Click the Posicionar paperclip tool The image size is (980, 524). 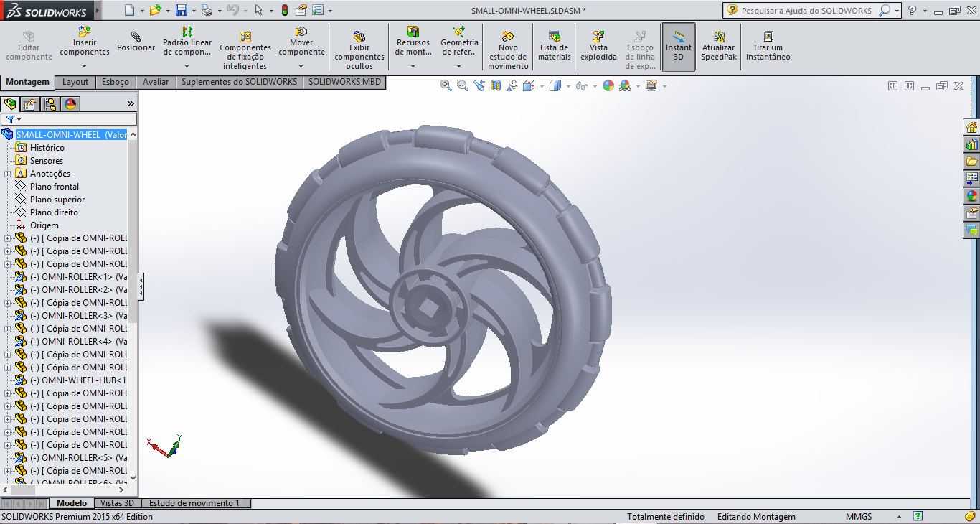point(136,42)
